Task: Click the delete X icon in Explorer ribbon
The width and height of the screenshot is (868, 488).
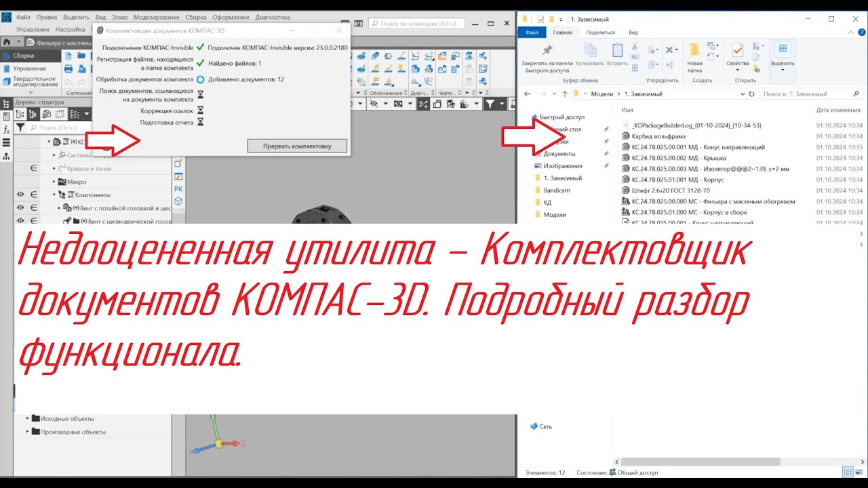Action: pyautogui.click(x=669, y=49)
